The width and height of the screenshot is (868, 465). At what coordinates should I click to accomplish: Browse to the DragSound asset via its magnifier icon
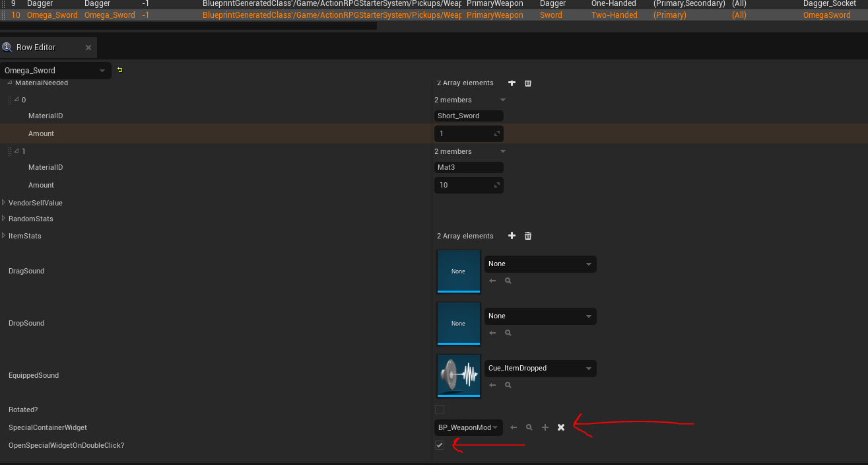508,281
